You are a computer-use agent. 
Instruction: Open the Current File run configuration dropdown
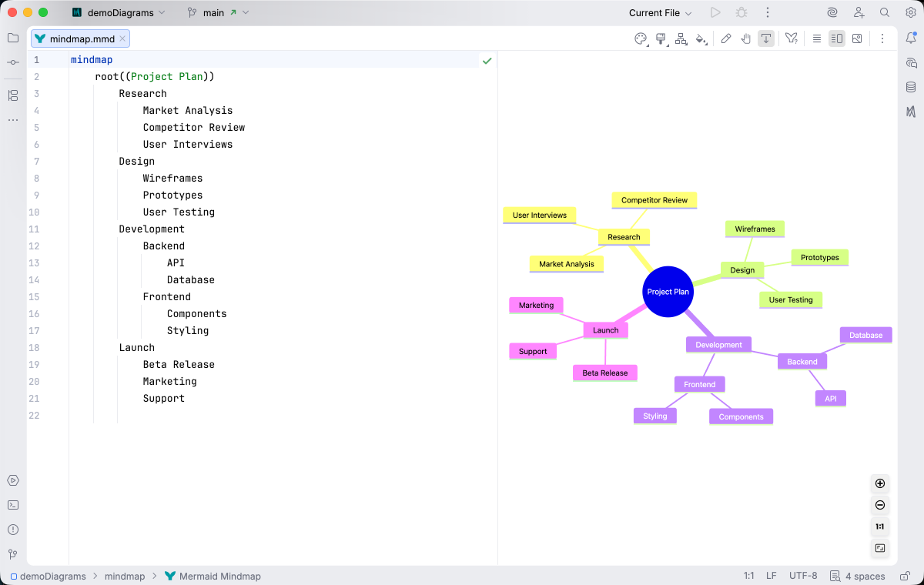tap(660, 12)
